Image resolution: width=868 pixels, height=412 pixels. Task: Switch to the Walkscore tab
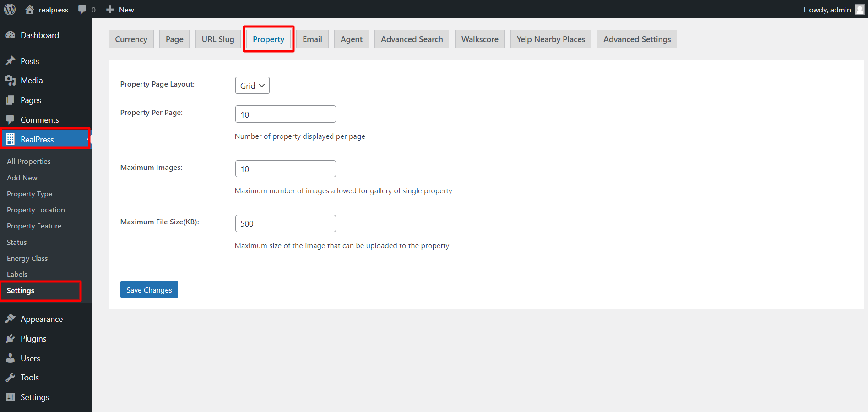tap(480, 39)
